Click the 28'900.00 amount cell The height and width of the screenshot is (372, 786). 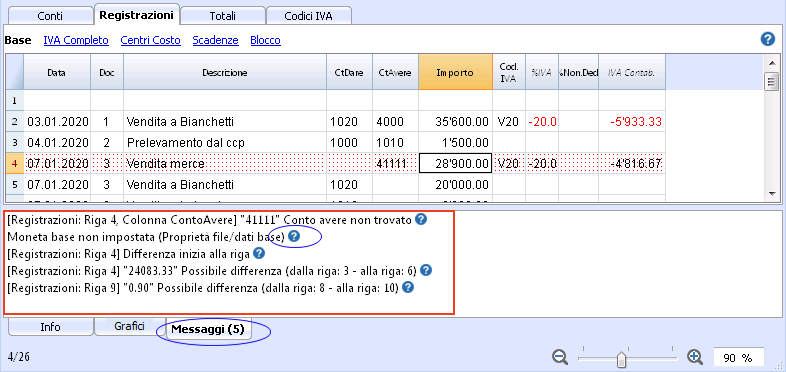(455, 163)
